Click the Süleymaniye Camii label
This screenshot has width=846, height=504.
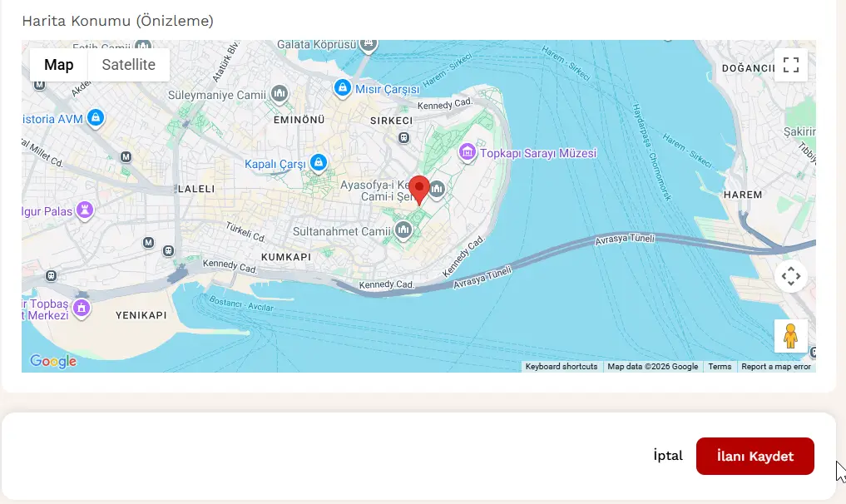click(x=217, y=95)
